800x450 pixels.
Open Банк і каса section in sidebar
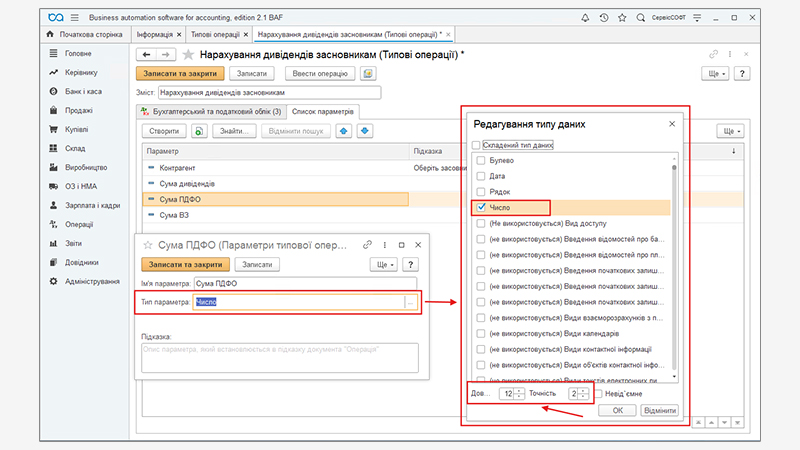click(x=83, y=92)
